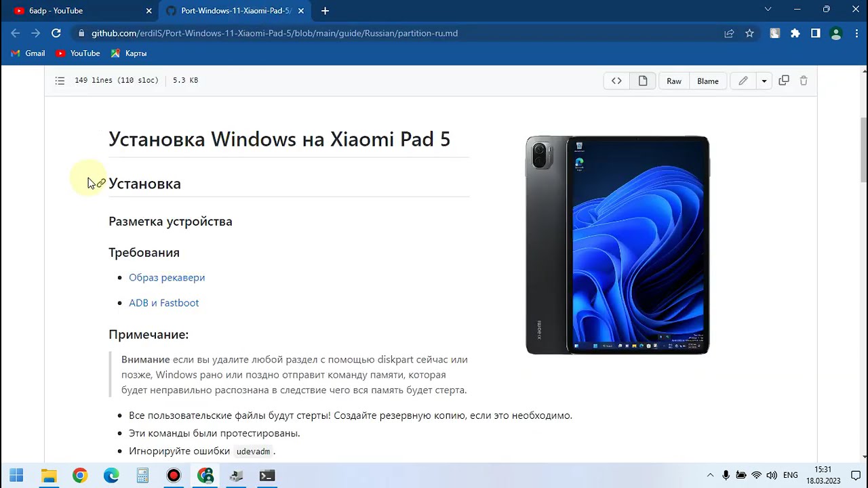Click anchor link icon beside Установка heading

(101, 183)
